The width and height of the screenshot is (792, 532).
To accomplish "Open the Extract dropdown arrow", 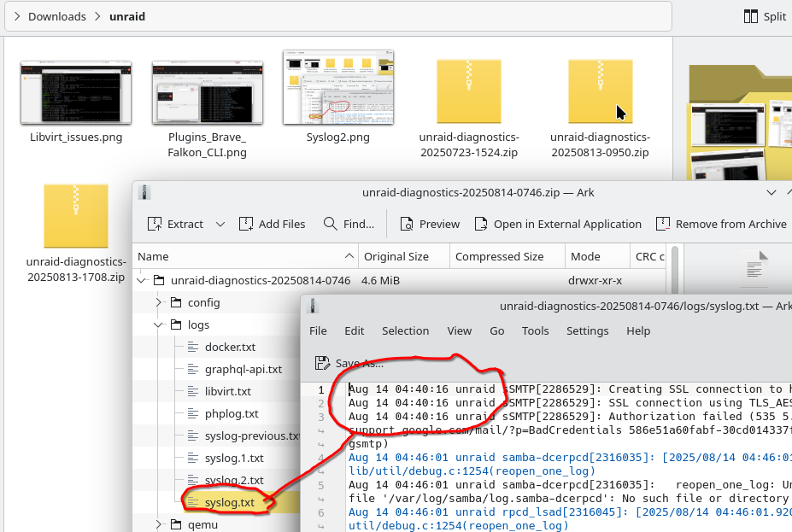I will pos(220,224).
